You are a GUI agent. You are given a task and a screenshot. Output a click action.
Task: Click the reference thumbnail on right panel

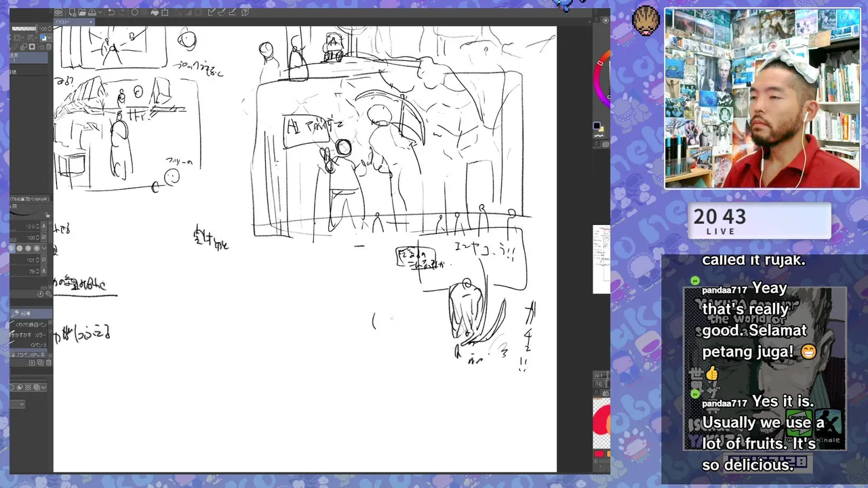click(x=601, y=259)
